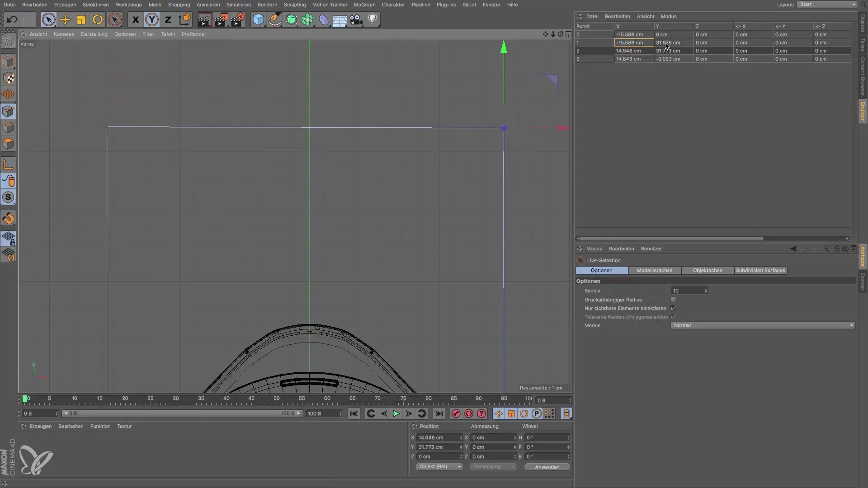Viewport: 868px width, 488px height.
Task: Jump to animation start
Action: click(354, 413)
